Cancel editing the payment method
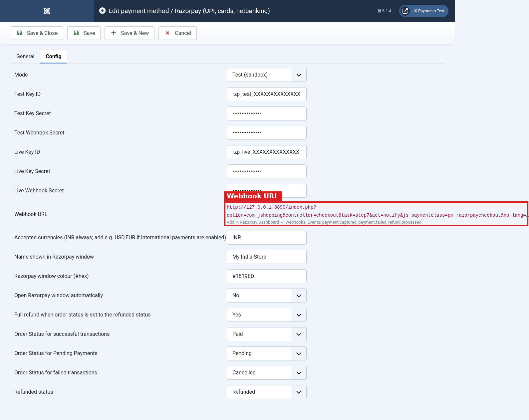This screenshot has height=420, width=529. pos(177,33)
